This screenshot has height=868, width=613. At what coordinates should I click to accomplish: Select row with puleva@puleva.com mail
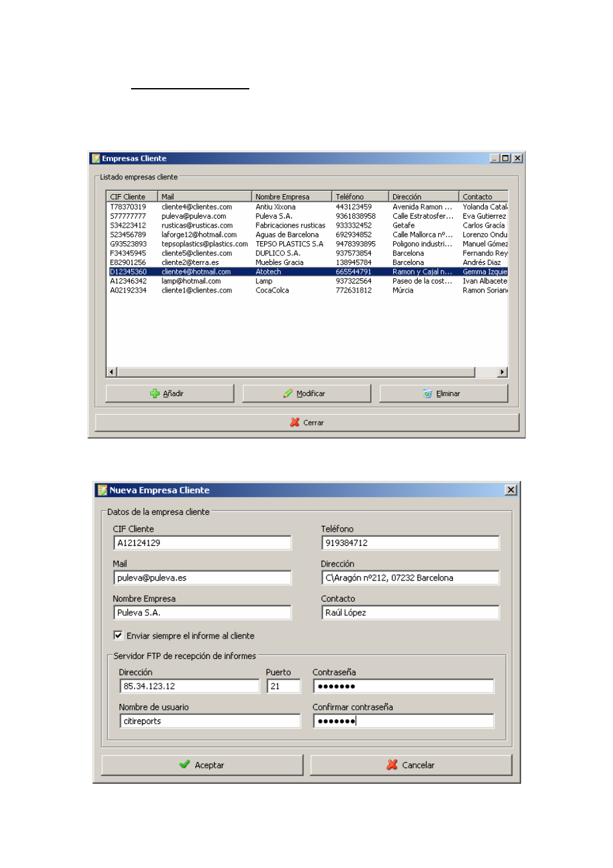307,216
